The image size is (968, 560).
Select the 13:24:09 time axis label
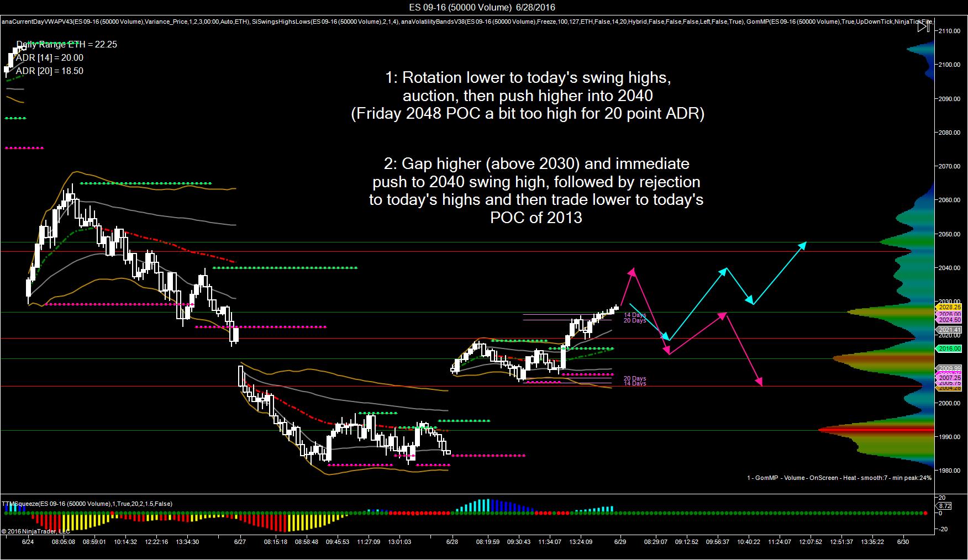point(581,542)
